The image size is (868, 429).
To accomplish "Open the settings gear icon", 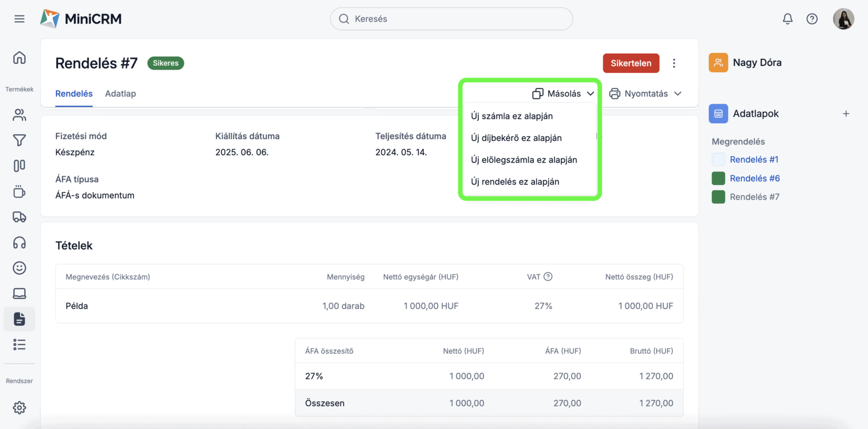I will click(x=19, y=408).
